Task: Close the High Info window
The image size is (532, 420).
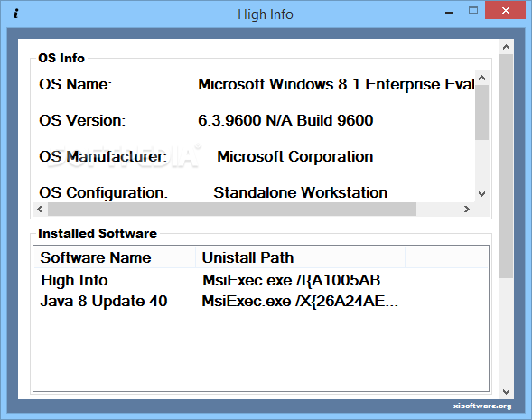Action: 505,11
